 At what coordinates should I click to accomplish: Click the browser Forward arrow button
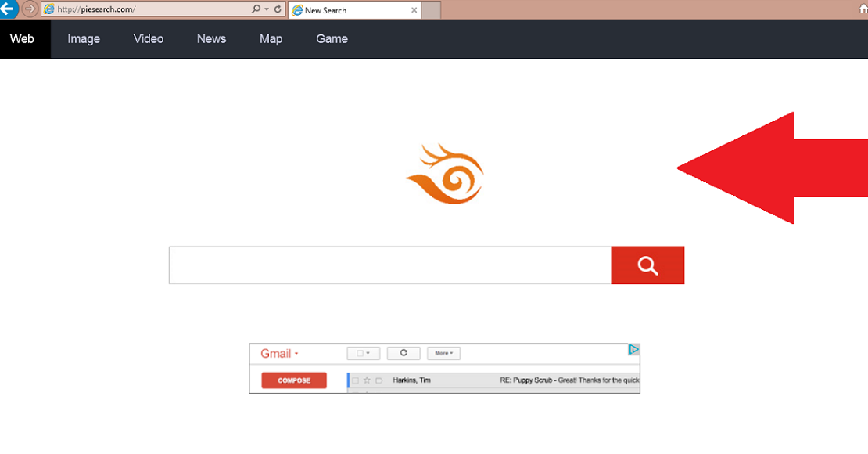coord(30,9)
